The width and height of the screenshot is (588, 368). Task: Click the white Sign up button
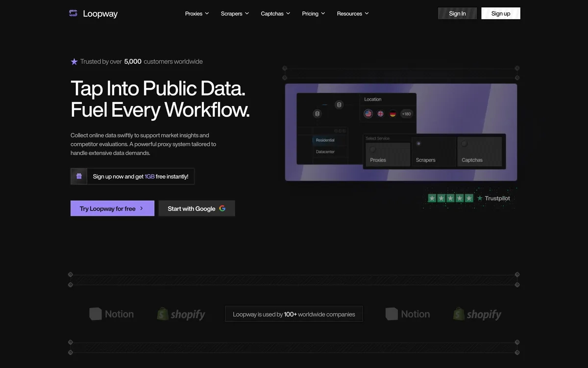pos(501,13)
